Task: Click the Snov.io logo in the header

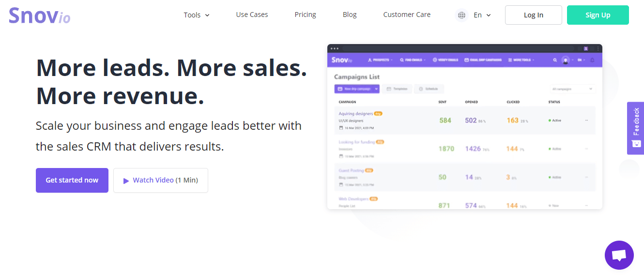Action: tap(40, 15)
